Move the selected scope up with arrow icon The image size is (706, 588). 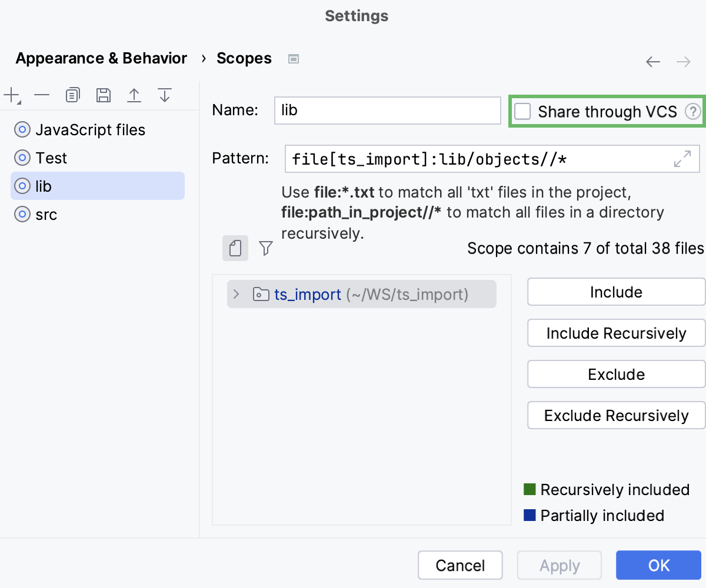point(134,95)
